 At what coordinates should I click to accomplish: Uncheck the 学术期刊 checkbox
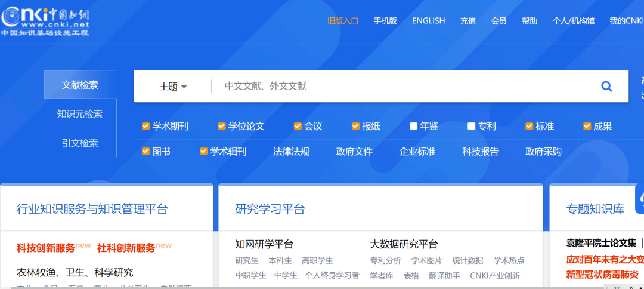click(x=145, y=126)
